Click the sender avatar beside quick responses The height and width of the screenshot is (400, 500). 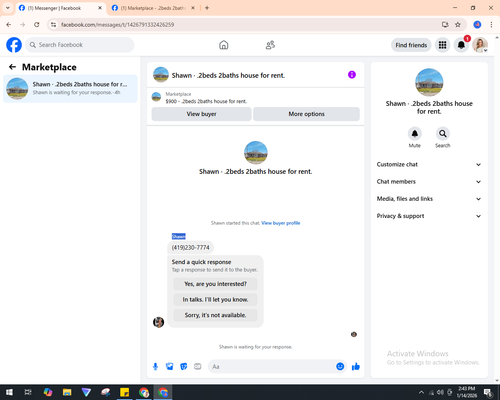(158, 322)
